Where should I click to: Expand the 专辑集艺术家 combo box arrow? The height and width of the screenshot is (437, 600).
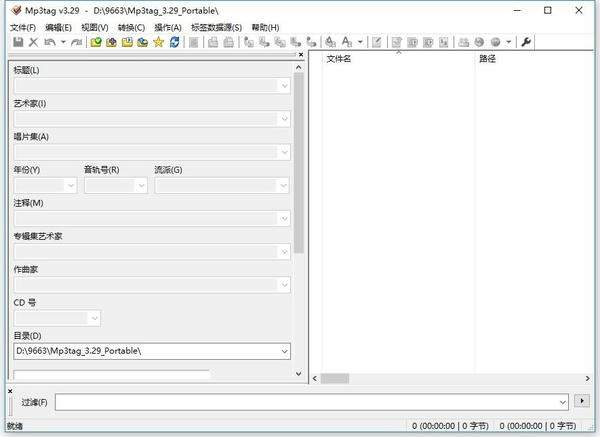point(284,252)
